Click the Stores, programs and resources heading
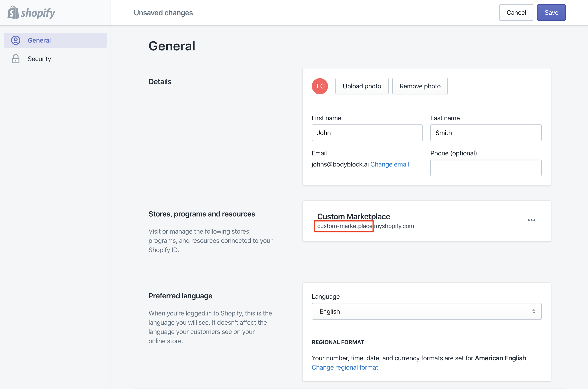 coord(202,214)
